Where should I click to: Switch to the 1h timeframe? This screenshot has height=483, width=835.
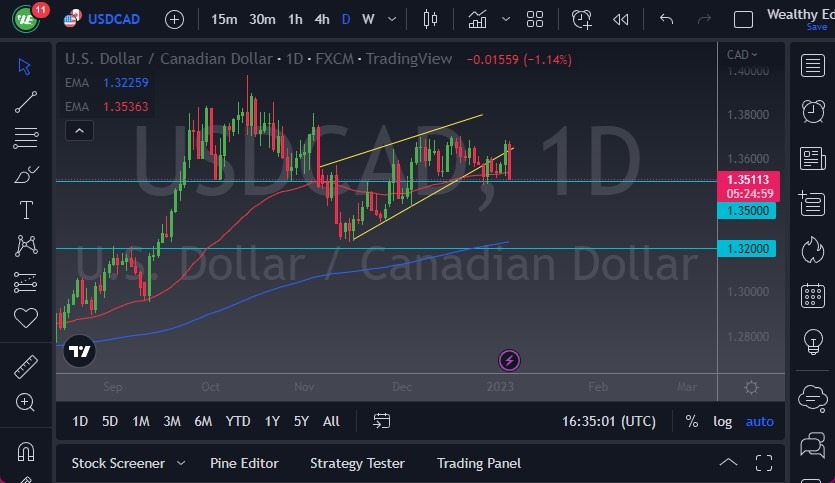(x=295, y=20)
